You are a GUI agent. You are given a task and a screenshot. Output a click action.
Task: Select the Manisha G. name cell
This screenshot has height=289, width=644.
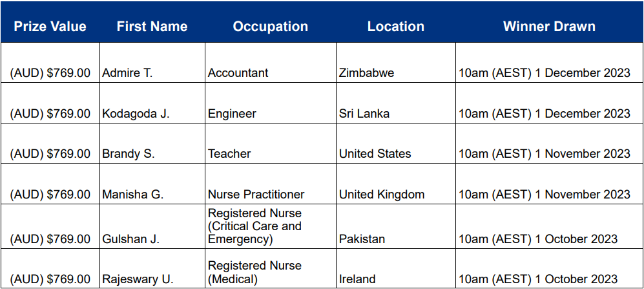click(152, 184)
